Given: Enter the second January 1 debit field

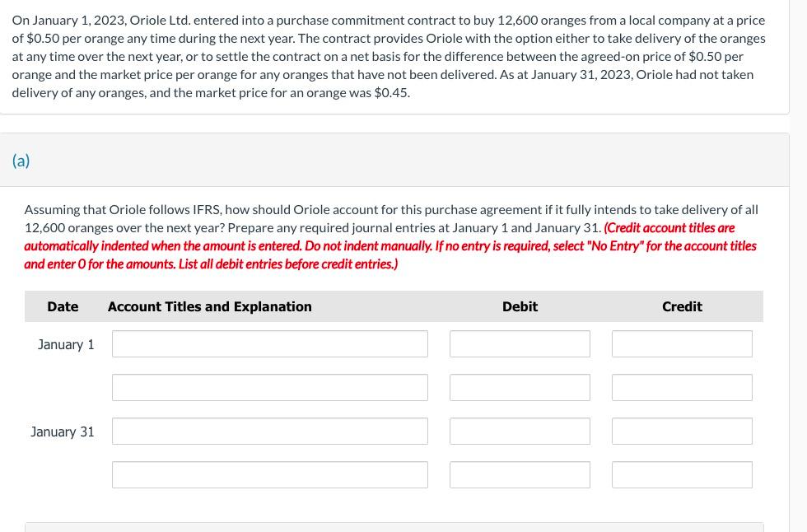Looking at the screenshot, I should click(520, 387).
